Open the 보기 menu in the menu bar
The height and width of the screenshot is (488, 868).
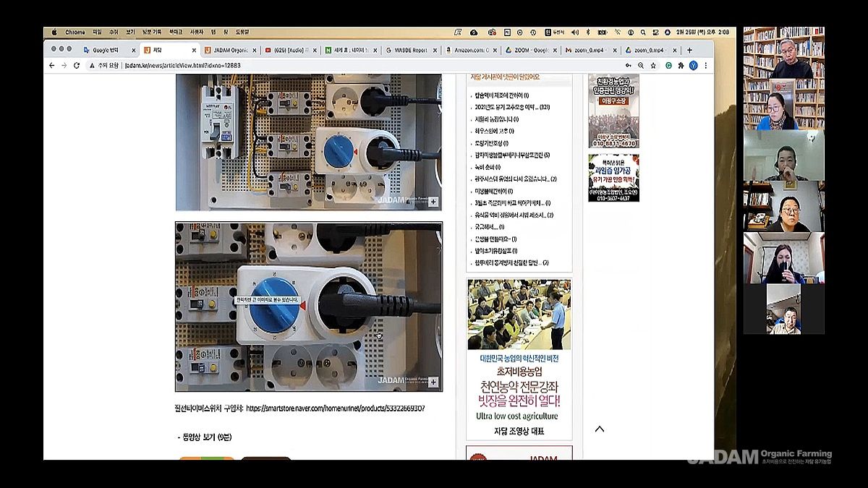coord(130,33)
